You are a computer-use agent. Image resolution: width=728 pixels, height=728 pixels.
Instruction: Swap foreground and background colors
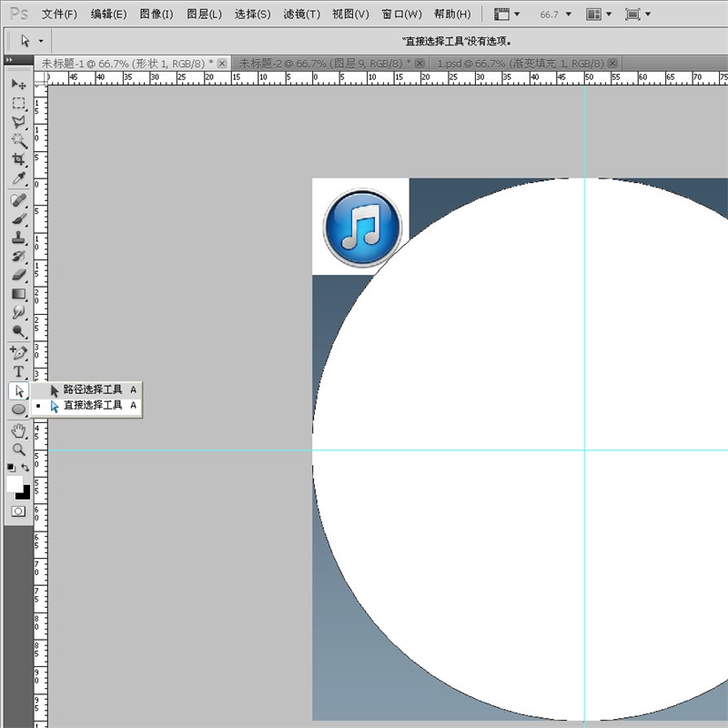coord(25,467)
